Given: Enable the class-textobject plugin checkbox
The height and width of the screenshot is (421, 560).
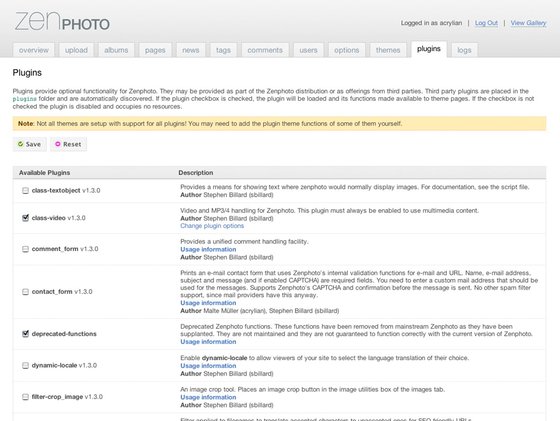Looking at the screenshot, I should (25, 190).
